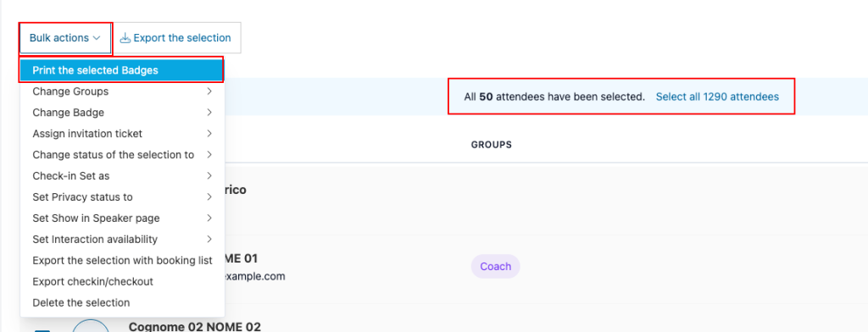Select Set Interaction availability entry
Viewport: 868px width, 332px height.
[122, 239]
